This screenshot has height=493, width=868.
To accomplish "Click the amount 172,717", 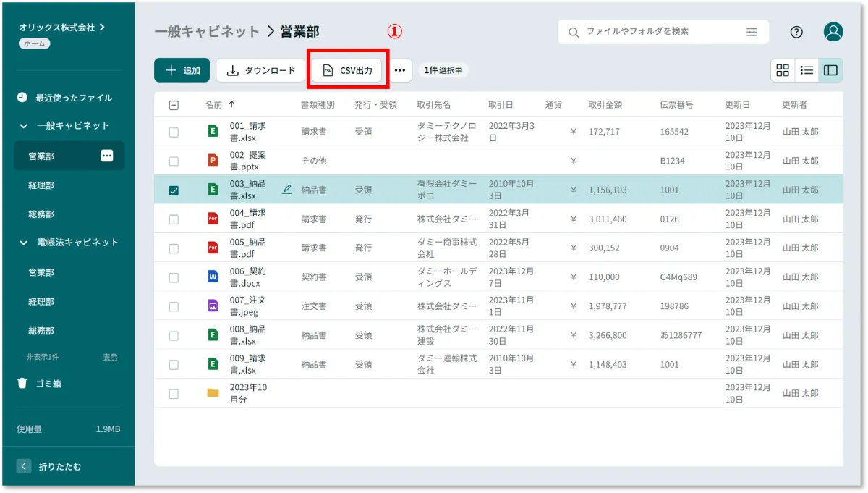I will click(604, 132).
